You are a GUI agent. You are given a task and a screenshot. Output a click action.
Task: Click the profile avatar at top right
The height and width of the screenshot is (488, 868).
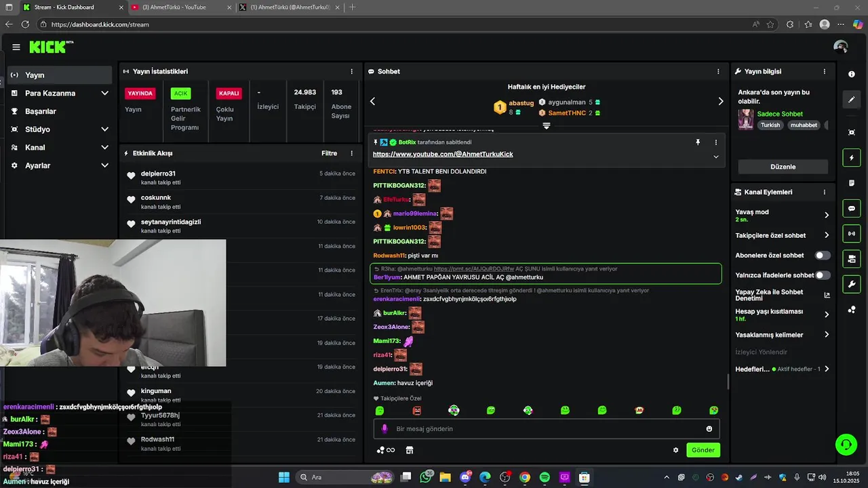[x=841, y=47]
